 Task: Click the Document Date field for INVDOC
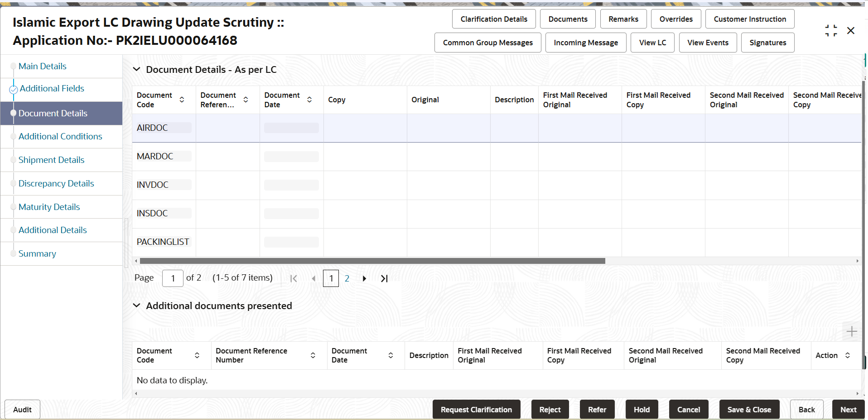[291, 185]
